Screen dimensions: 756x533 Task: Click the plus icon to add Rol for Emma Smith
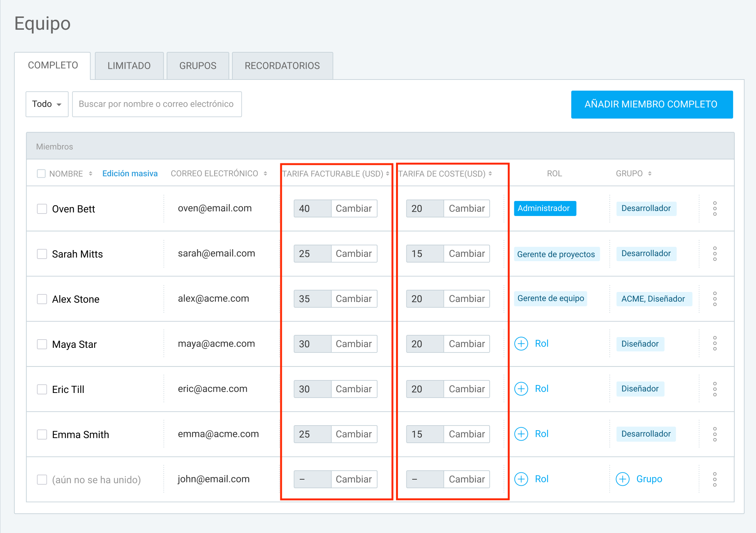click(x=521, y=434)
